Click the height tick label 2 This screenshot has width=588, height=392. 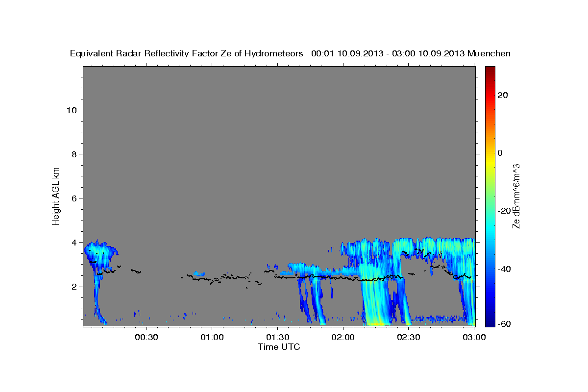click(x=73, y=287)
